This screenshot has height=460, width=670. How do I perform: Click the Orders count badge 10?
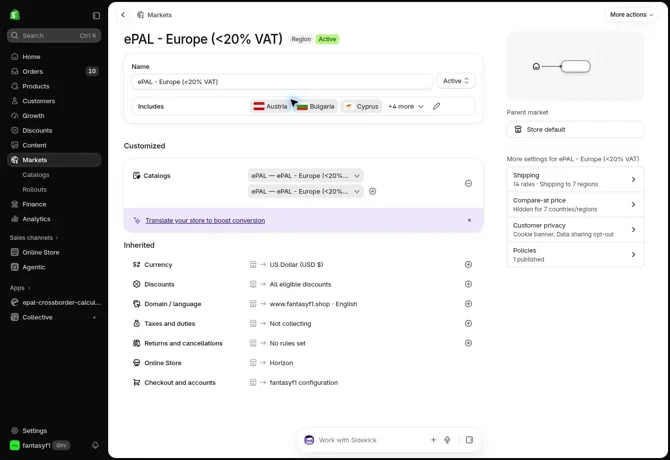click(92, 71)
